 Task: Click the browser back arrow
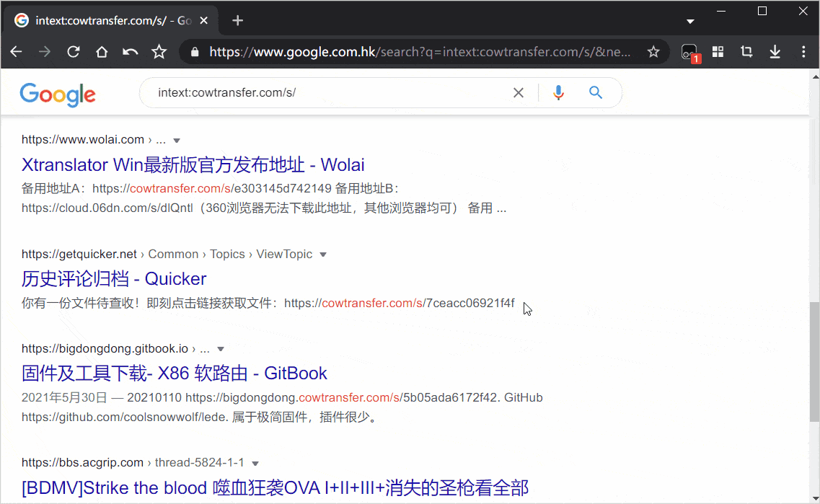[x=16, y=52]
